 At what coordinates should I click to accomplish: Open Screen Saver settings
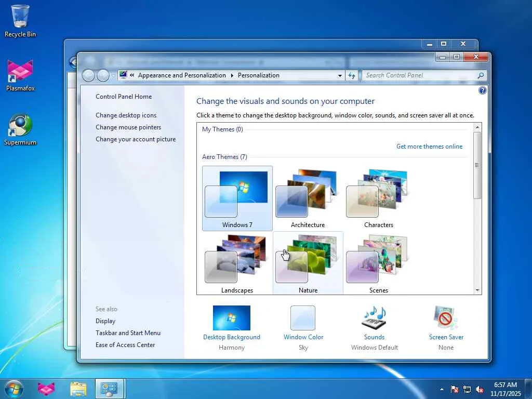coord(446,327)
